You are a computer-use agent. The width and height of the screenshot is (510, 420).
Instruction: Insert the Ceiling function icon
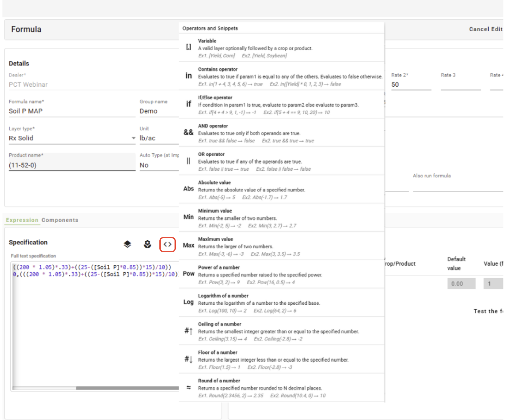click(x=188, y=331)
